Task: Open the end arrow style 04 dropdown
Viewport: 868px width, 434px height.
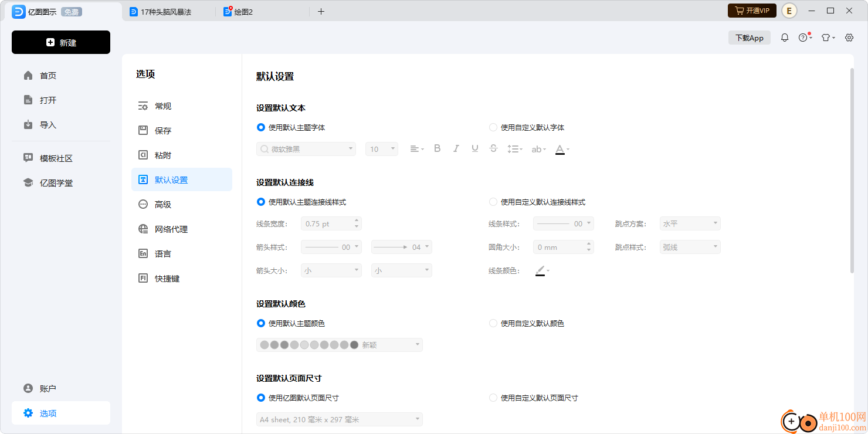Action: [402, 247]
